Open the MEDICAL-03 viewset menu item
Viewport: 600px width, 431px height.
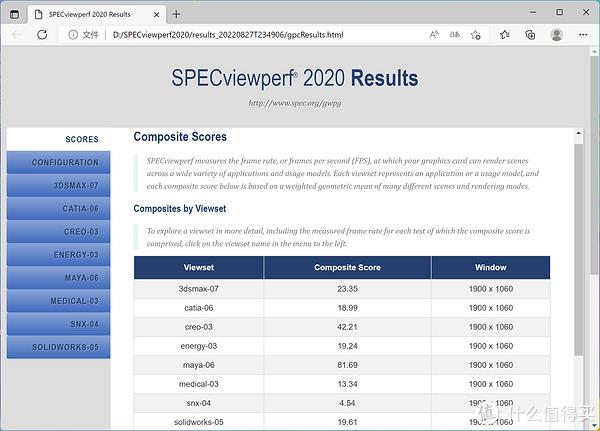click(x=59, y=301)
